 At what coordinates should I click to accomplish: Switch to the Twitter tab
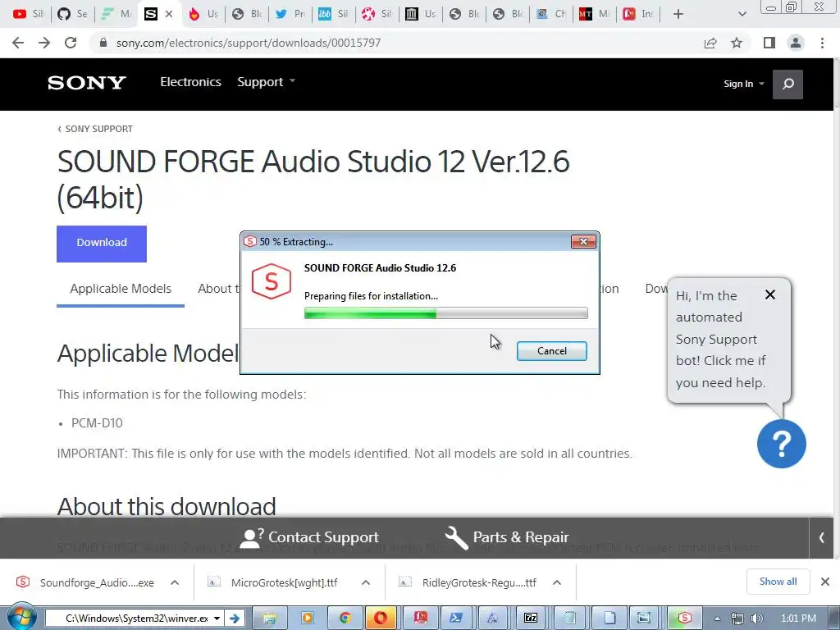[290, 14]
